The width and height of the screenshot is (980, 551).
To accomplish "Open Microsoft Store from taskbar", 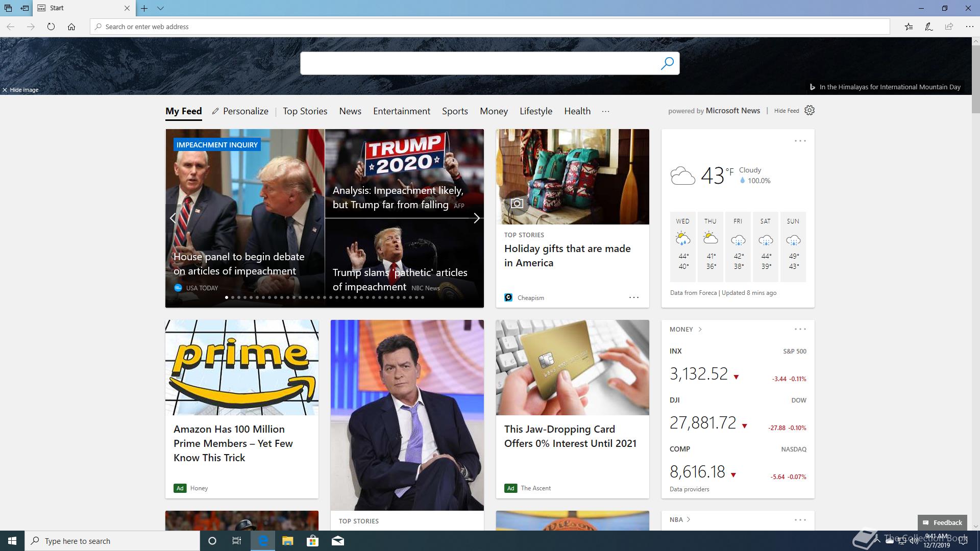I will coord(312,541).
